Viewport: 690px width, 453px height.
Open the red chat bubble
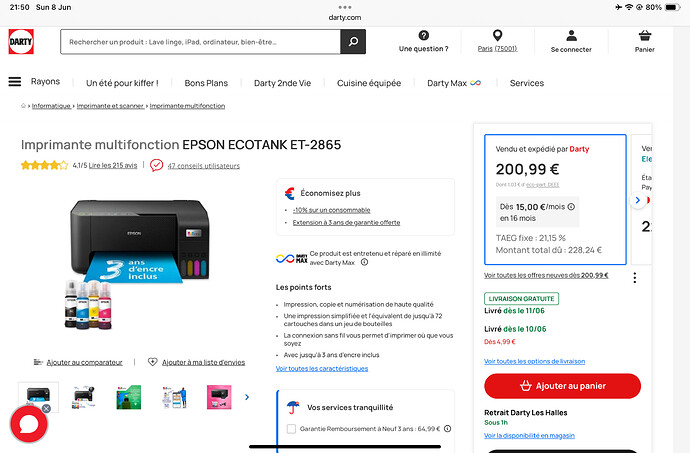pyautogui.click(x=29, y=424)
